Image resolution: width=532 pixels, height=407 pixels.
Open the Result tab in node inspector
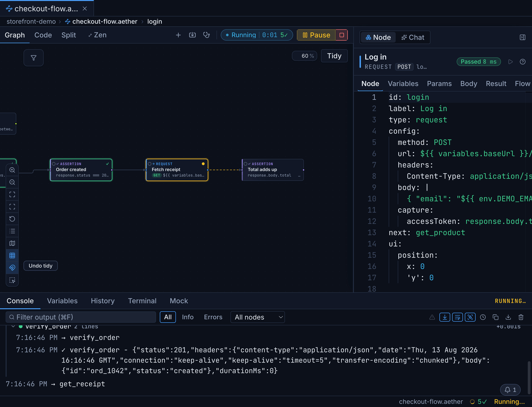pyautogui.click(x=496, y=84)
